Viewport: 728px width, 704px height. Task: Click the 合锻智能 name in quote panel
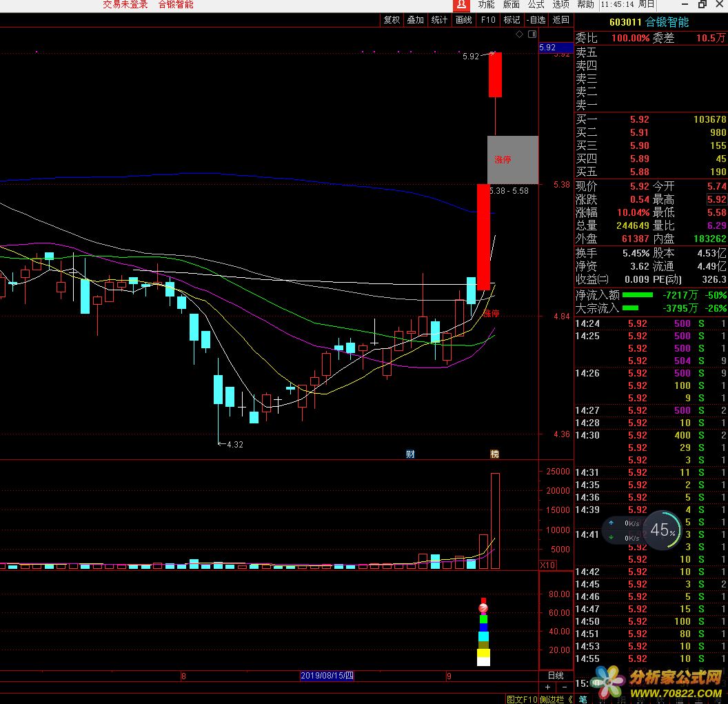(x=667, y=22)
